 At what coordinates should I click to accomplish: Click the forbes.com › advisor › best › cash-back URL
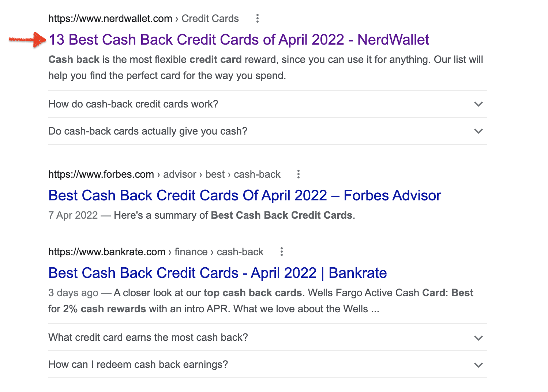(x=164, y=174)
